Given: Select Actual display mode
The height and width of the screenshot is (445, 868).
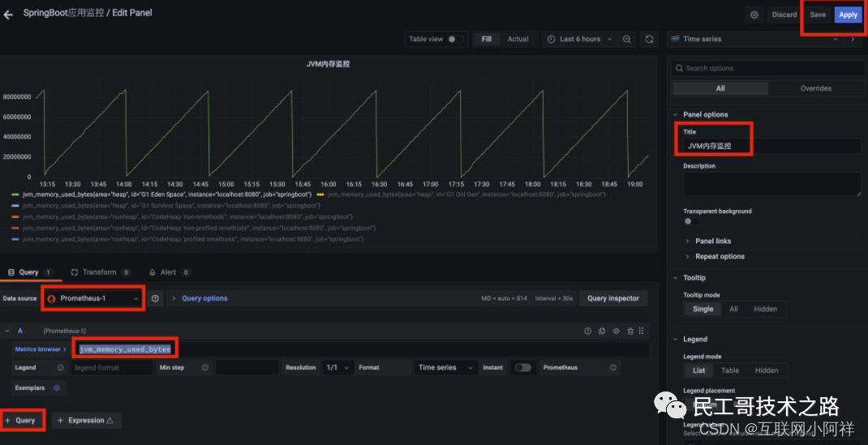Looking at the screenshot, I should (x=518, y=39).
